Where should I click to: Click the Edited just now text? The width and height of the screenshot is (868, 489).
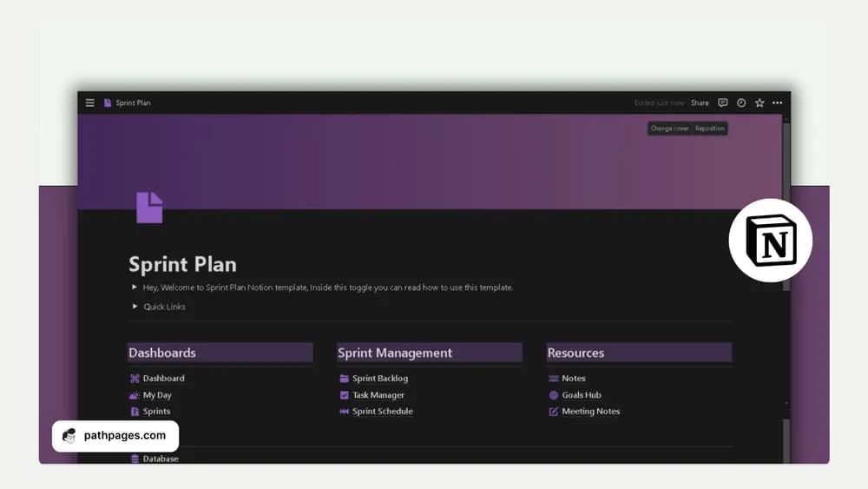[x=659, y=103]
